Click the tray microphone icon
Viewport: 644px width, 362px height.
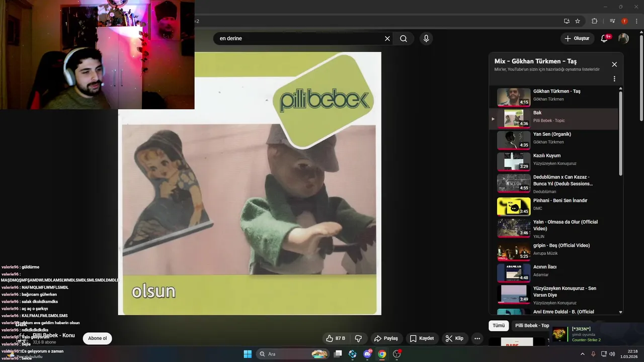pyautogui.click(x=593, y=354)
